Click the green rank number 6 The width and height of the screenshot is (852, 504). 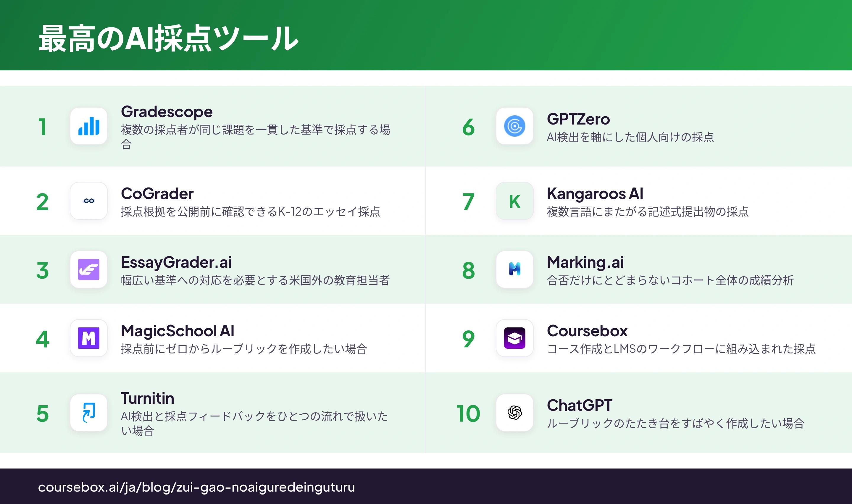468,127
